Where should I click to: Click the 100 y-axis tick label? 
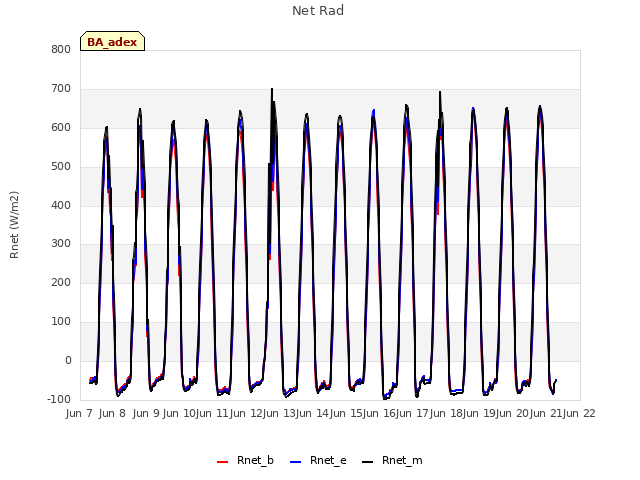(x=61, y=321)
